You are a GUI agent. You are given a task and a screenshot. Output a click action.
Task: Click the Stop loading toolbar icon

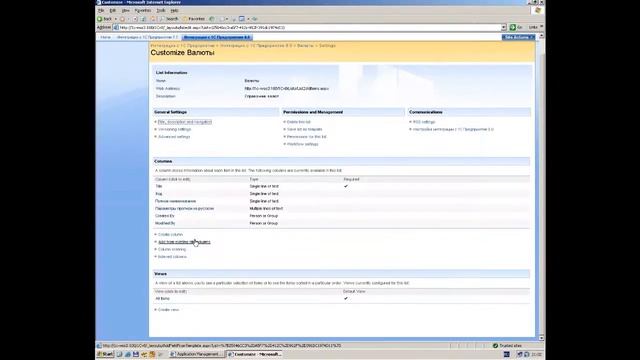point(135,19)
